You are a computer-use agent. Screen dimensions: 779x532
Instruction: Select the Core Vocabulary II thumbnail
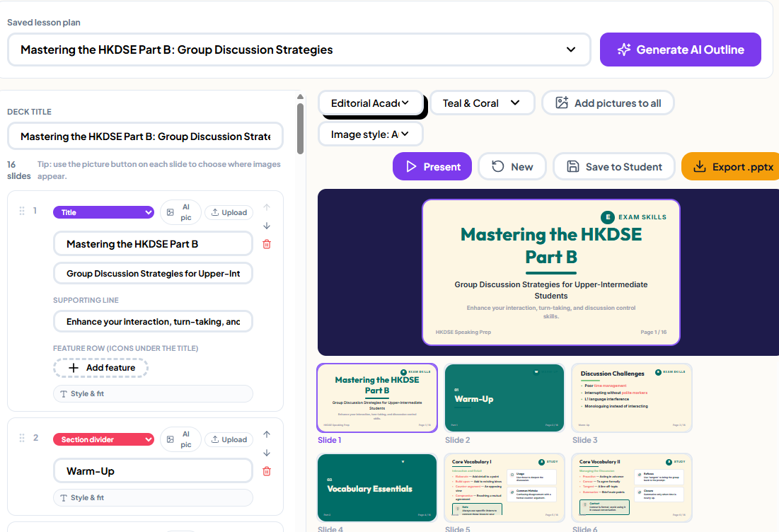[x=631, y=488]
